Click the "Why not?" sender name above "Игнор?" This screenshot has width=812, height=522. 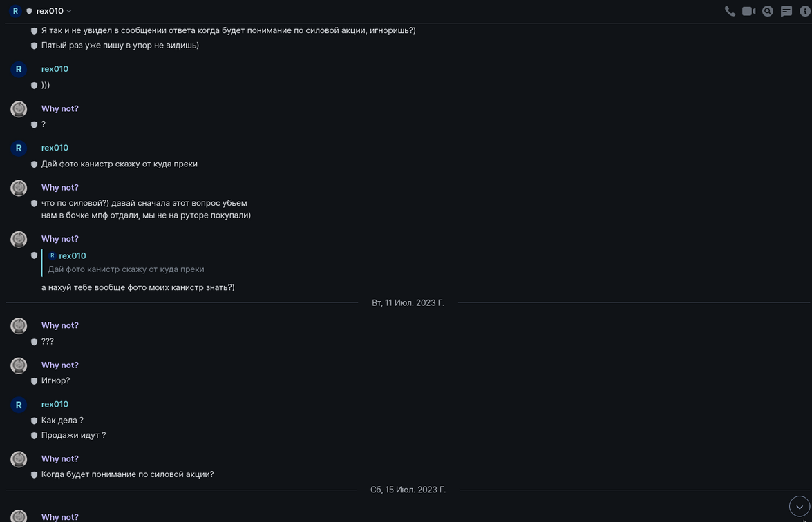[x=59, y=365]
